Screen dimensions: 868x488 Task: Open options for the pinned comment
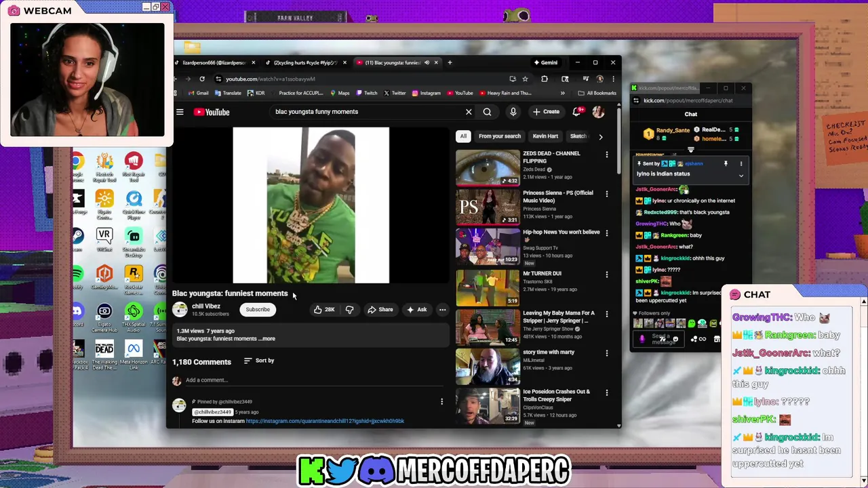click(x=441, y=402)
